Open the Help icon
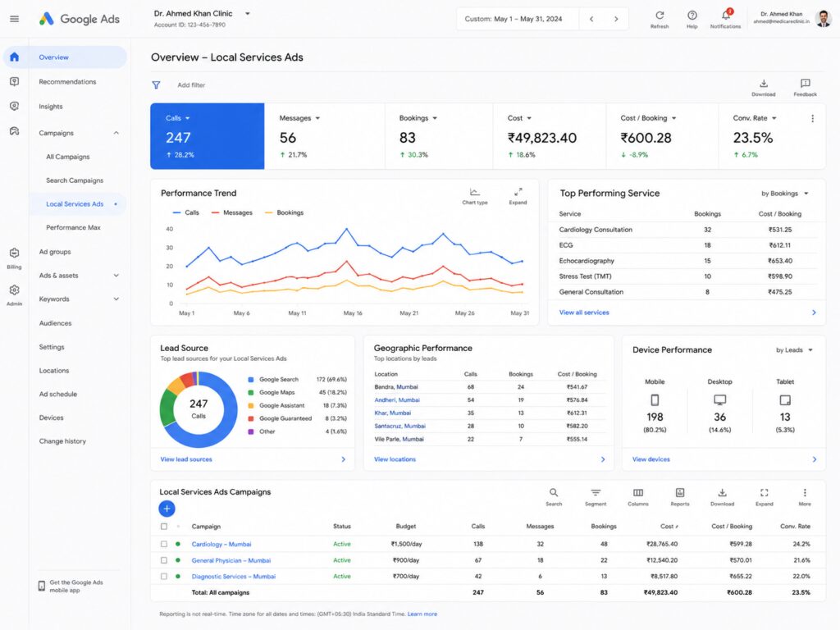This screenshot has width=840, height=630. coord(692,16)
